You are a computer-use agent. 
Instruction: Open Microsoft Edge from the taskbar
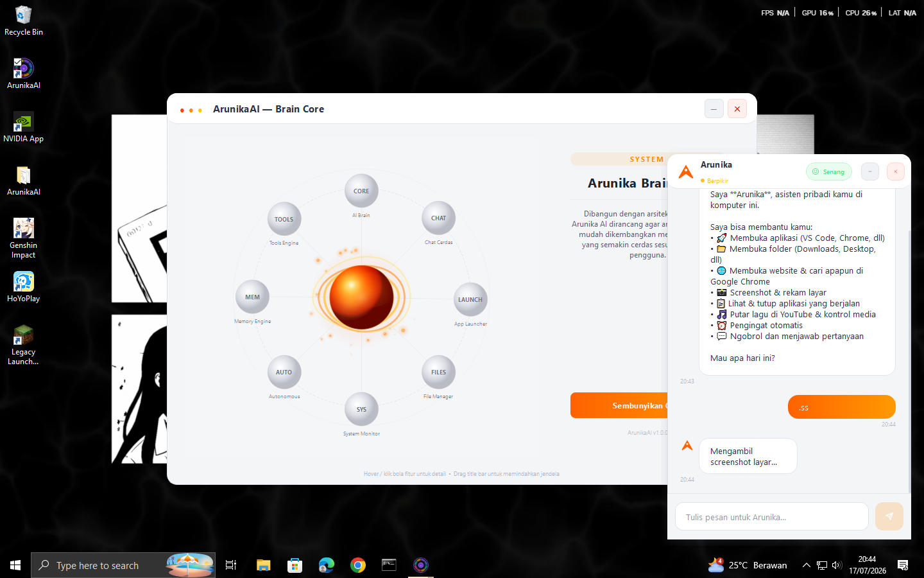(327, 565)
